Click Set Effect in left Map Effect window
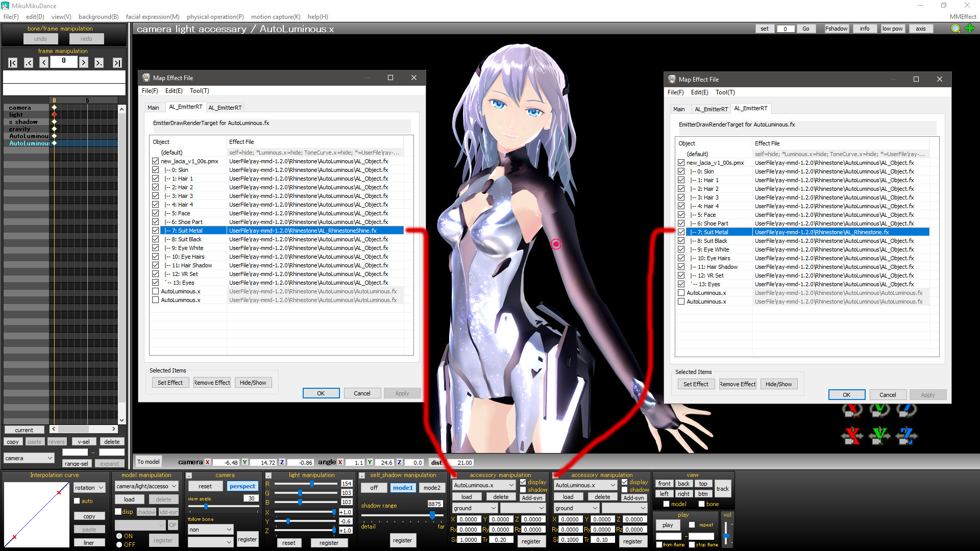Viewport: 980px width, 551px height. (170, 383)
